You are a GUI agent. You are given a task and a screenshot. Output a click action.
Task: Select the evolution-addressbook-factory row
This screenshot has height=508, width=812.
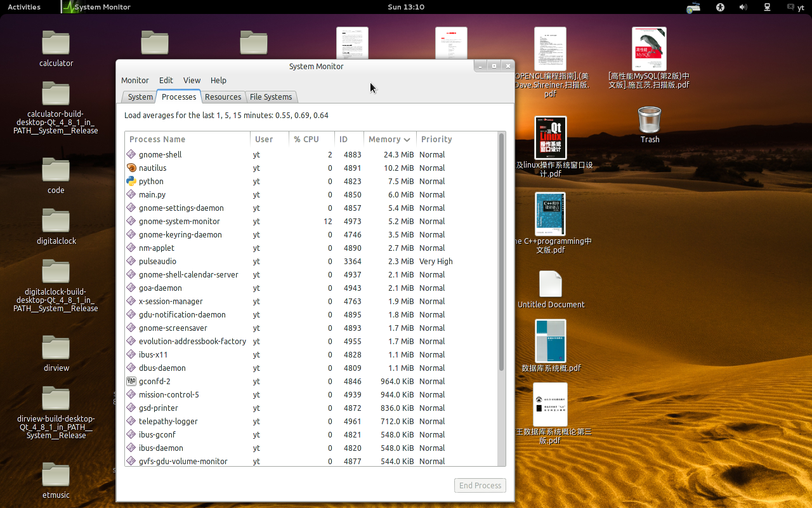point(311,341)
